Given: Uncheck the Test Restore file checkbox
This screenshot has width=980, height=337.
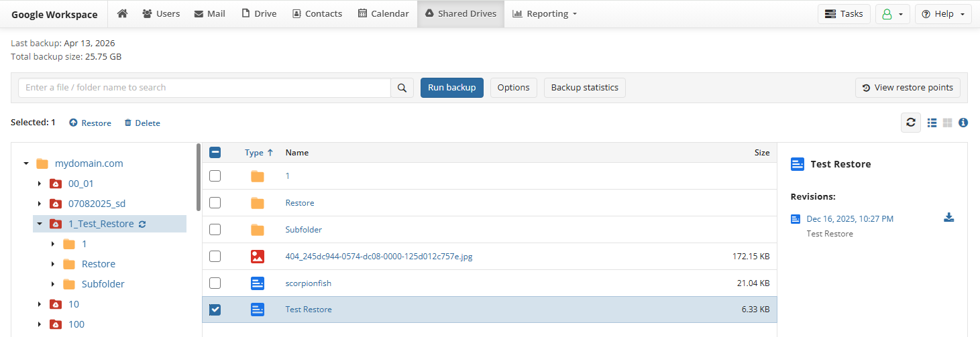Looking at the screenshot, I should click(215, 310).
